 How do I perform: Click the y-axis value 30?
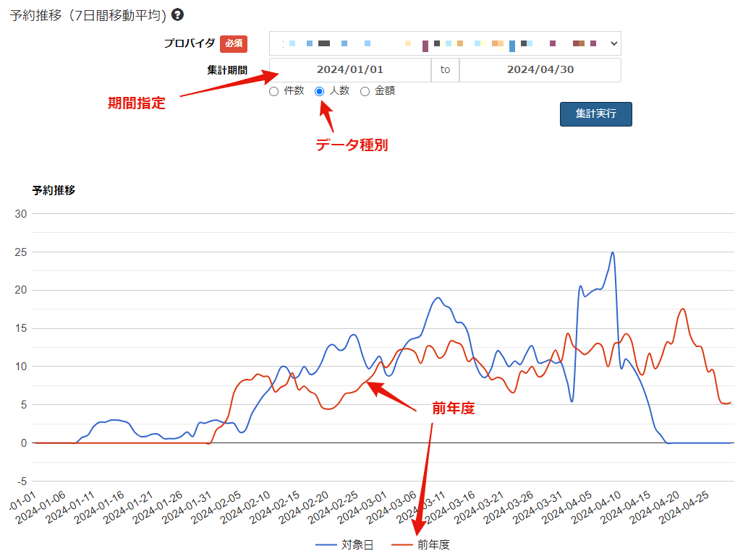[21, 214]
